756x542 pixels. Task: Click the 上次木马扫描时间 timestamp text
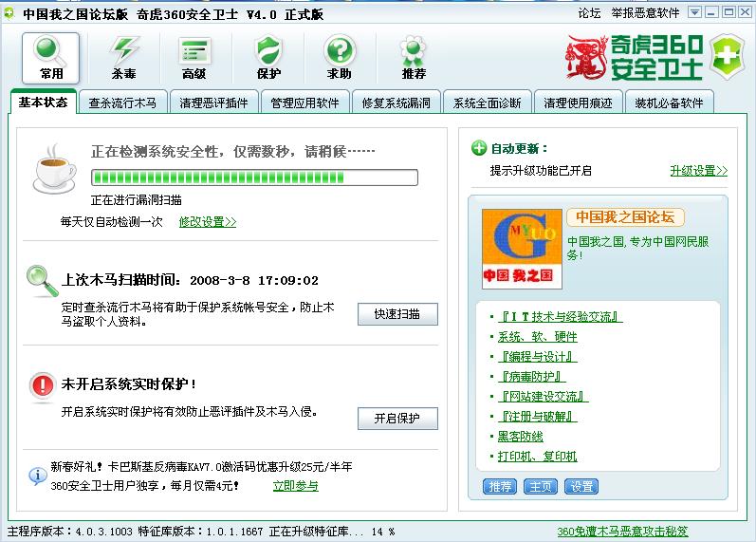click(x=190, y=280)
